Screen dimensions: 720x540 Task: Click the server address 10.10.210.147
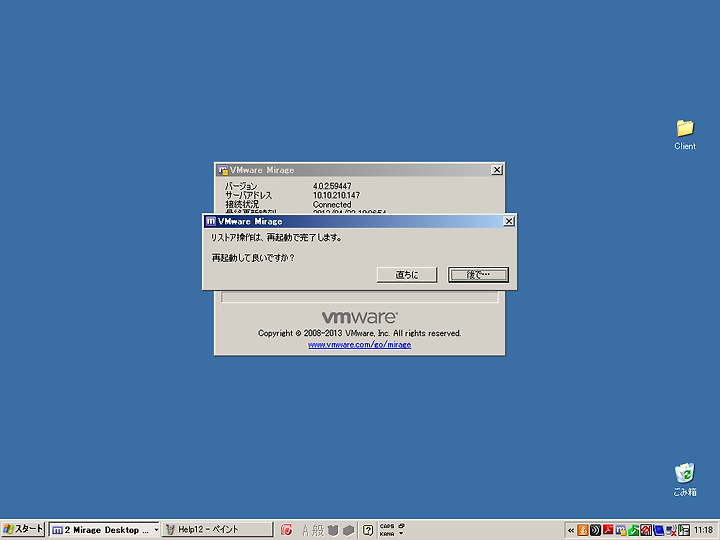(x=336, y=195)
